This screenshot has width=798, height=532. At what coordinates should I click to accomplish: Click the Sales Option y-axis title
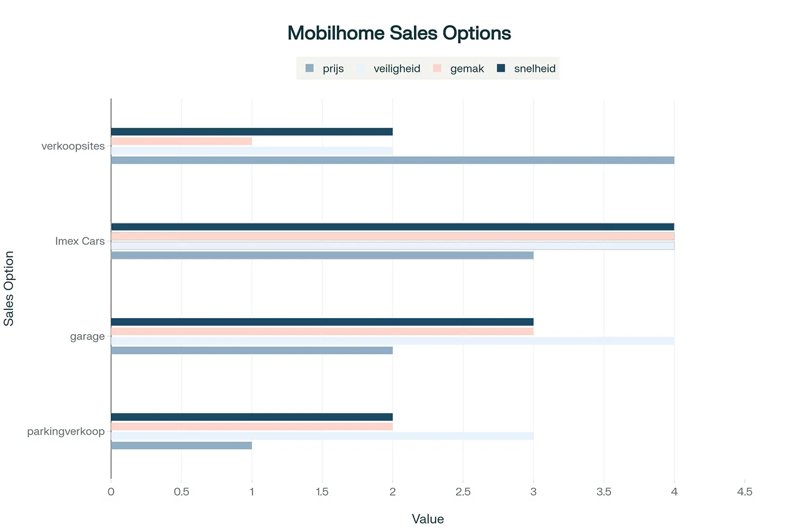9,288
